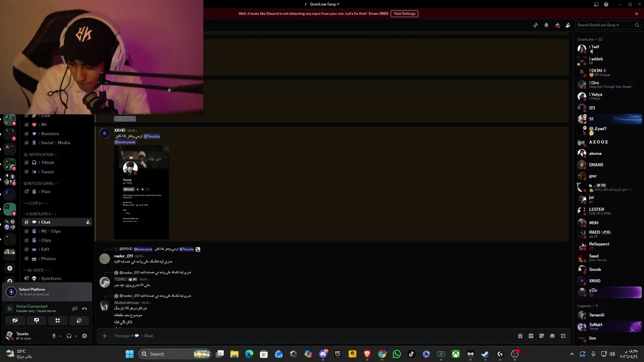
Task: Open apps launcher in message bar
Action: (x=563, y=336)
